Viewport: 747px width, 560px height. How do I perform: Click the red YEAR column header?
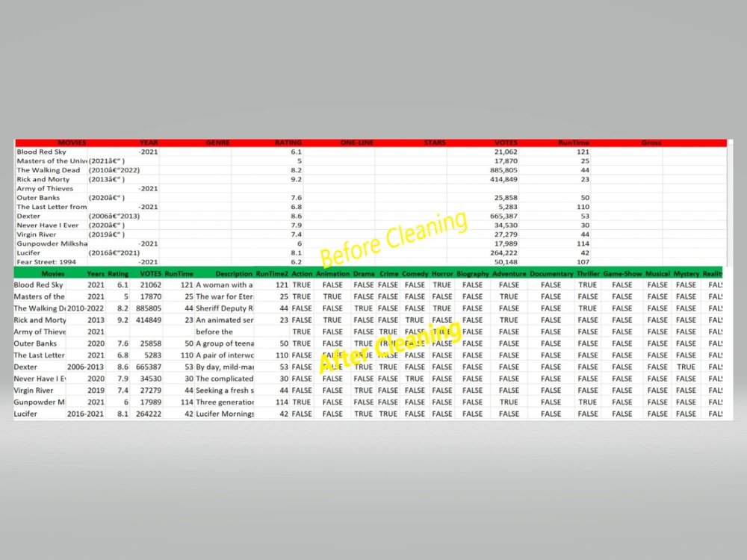149,143
